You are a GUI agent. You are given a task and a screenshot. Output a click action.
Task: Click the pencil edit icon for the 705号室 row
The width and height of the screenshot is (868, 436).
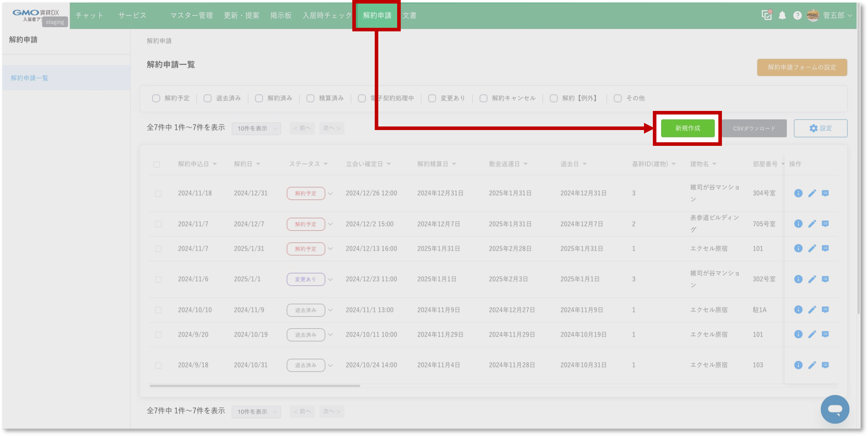[x=812, y=224]
